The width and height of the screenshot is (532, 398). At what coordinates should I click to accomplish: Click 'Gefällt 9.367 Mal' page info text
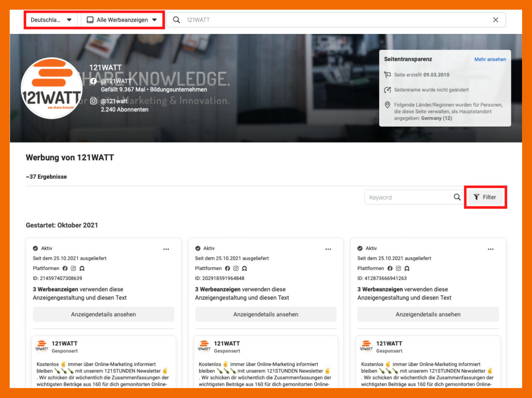(x=123, y=90)
